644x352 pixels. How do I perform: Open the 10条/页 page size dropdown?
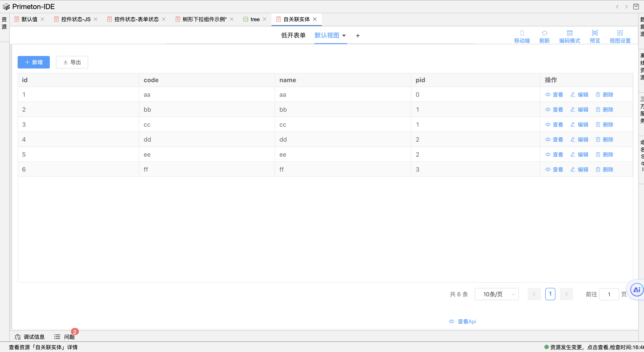pyautogui.click(x=497, y=294)
